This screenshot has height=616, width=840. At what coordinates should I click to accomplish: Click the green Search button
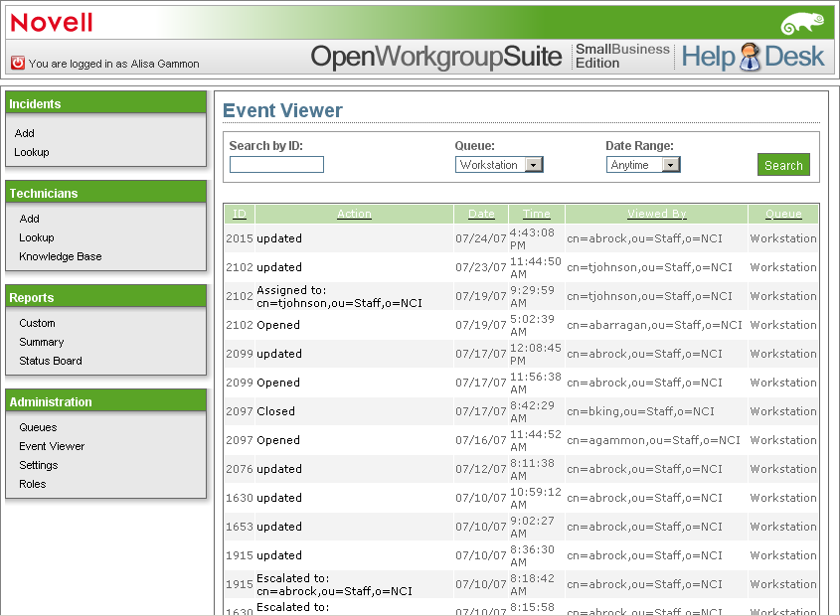click(x=783, y=165)
